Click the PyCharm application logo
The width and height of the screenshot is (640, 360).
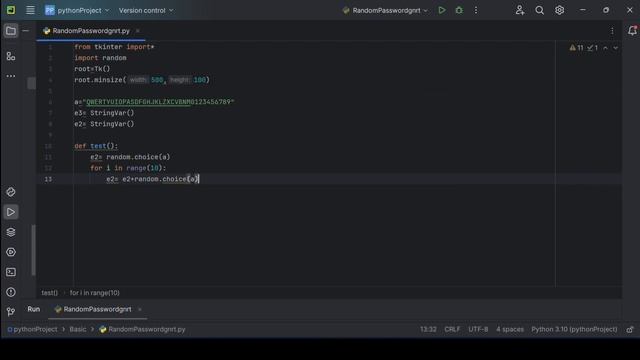pyautogui.click(x=11, y=10)
